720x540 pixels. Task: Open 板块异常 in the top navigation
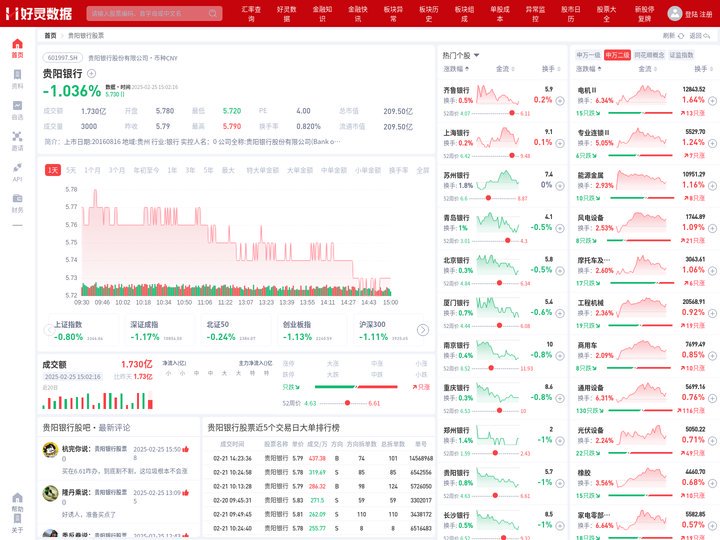394,14
